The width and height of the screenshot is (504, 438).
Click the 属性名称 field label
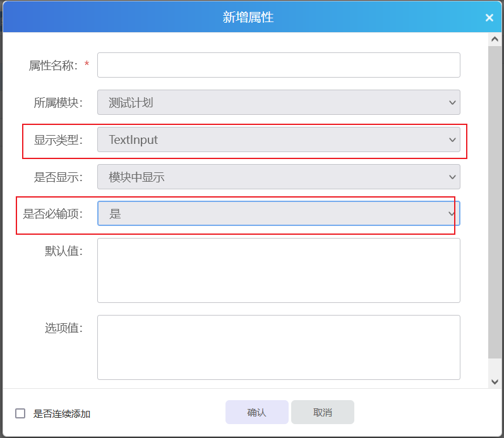coord(53,65)
